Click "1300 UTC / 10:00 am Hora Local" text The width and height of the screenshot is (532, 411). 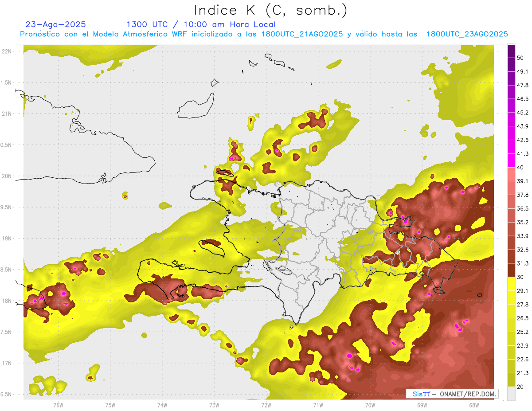click(201, 24)
